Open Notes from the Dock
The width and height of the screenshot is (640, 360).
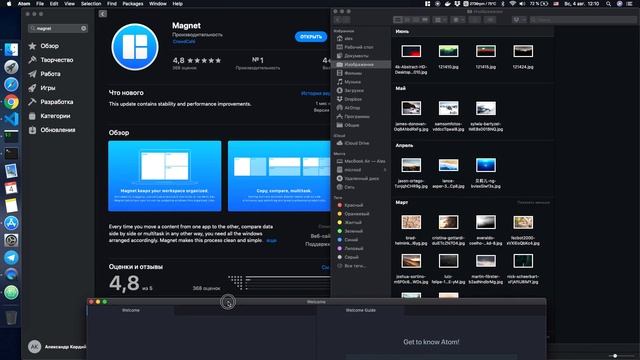pyautogui.click(x=11, y=205)
